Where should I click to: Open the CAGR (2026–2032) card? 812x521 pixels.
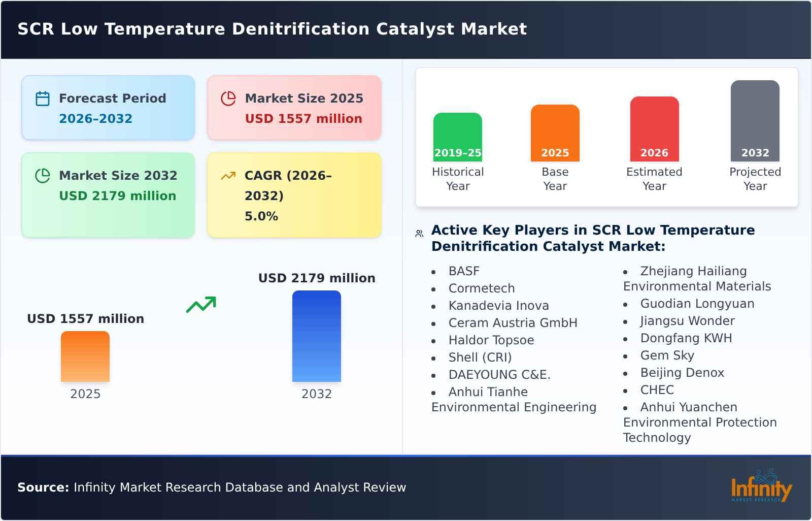pos(293,194)
